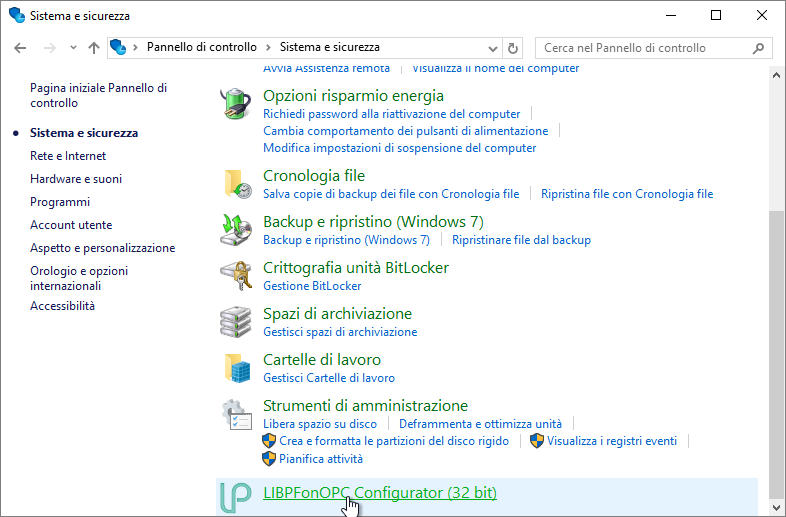Click the Cronologia file folder clock icon
The image size is (786, 517).
236,184
